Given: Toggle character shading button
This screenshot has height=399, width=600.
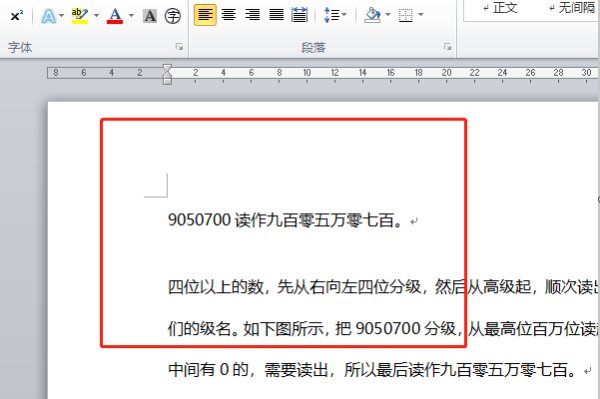Looking at the screenshot, I should (150, 16).
